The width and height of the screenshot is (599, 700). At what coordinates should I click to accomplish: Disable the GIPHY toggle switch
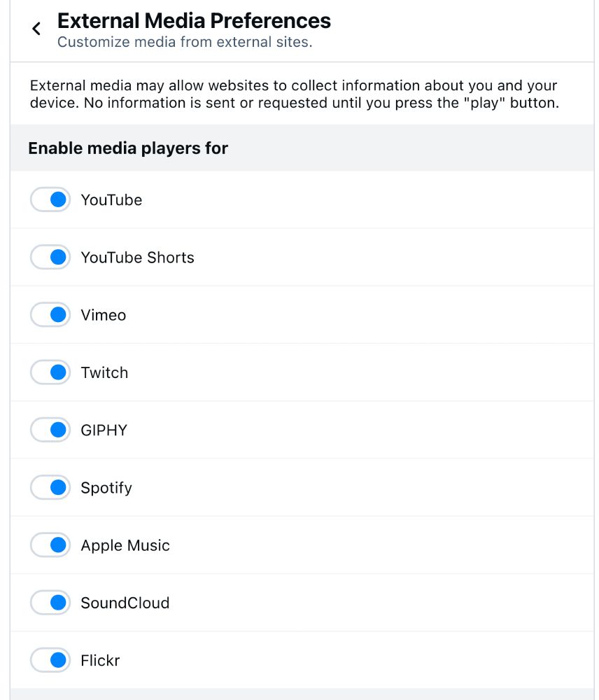[x=50, y=430]
